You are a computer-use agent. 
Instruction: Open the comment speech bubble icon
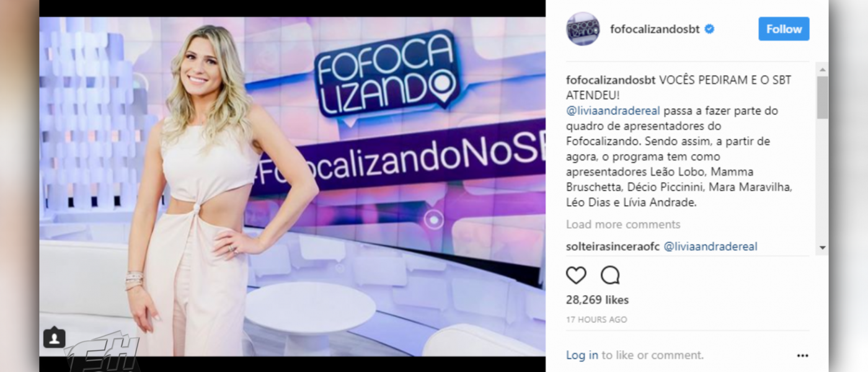(x=610, y=275)
